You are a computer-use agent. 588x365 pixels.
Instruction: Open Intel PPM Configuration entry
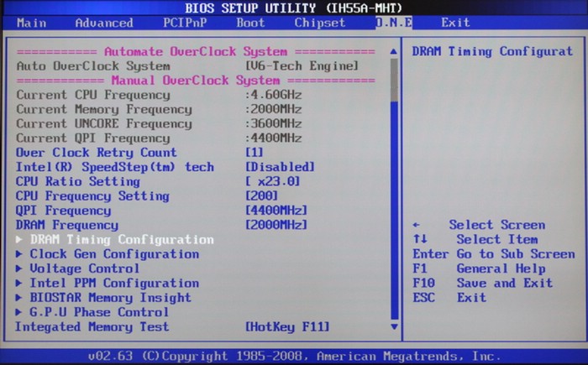(114, 283)
